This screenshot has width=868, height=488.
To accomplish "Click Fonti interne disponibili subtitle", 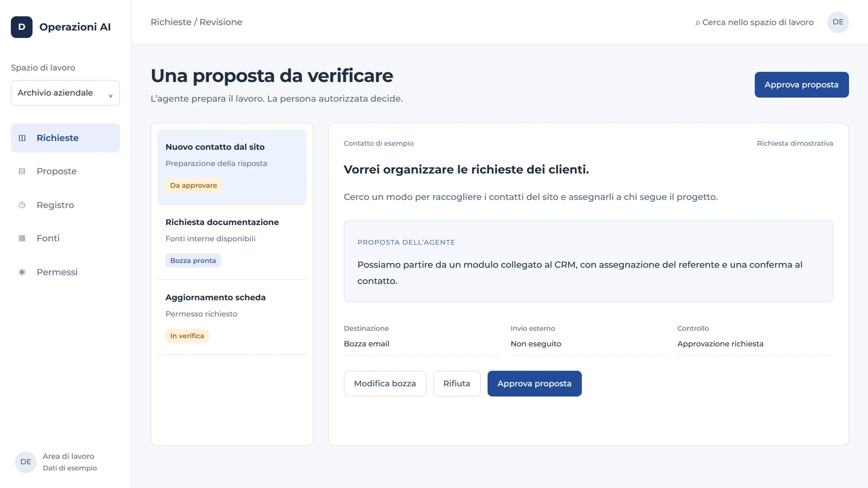I will point(210,239).
